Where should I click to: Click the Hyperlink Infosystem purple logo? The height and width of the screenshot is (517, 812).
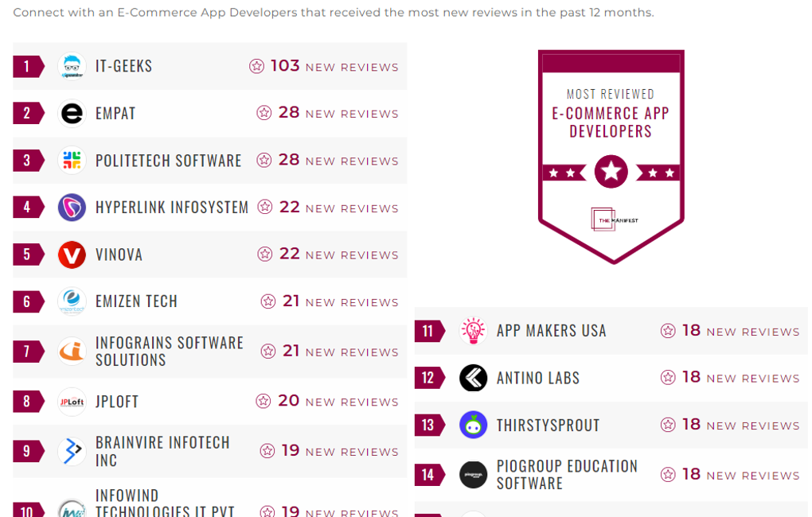72,208
